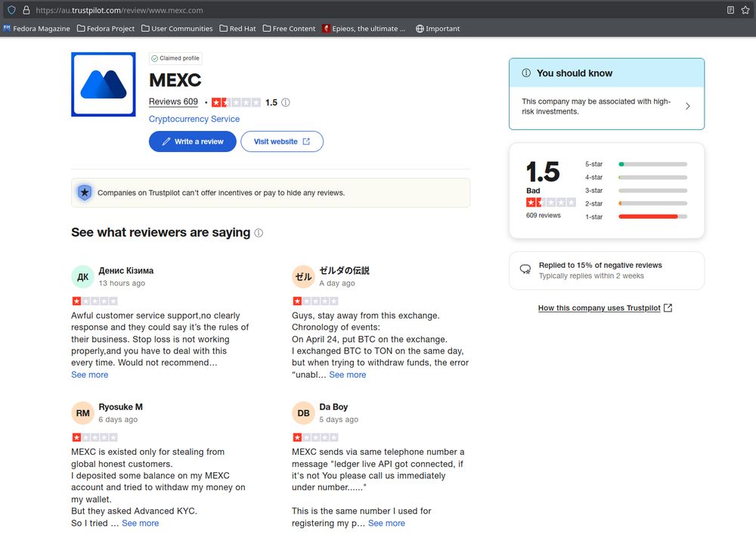Click the shield star icon in incentives notice
Image resolution: width=756 pixels, height=544 pixels.
pos(85,193)
